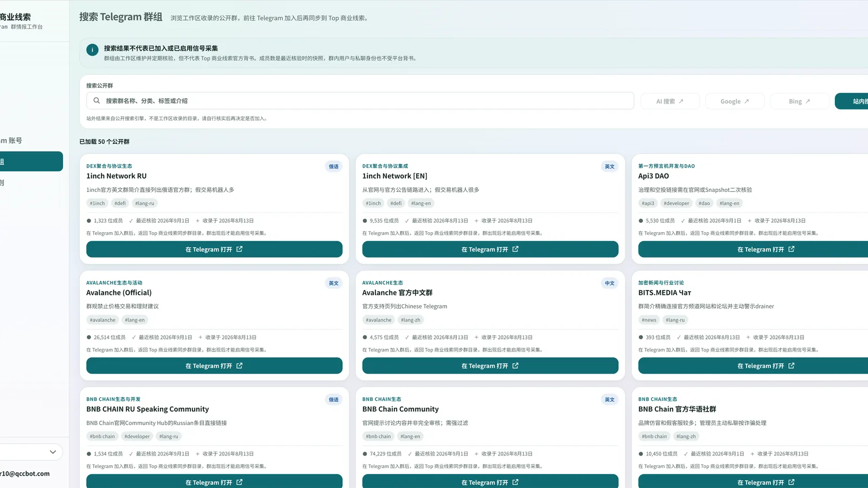Click the Avalanche 官方中文群 card title
868x488 pixels.
click(x=398, y=293)
